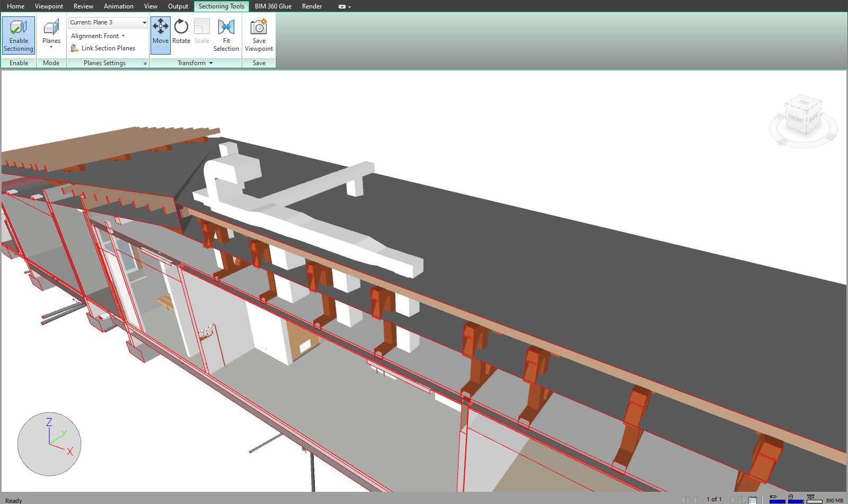Toggle Link Section Planes option
Screen dimensions: 848x504
coord(103,48)
